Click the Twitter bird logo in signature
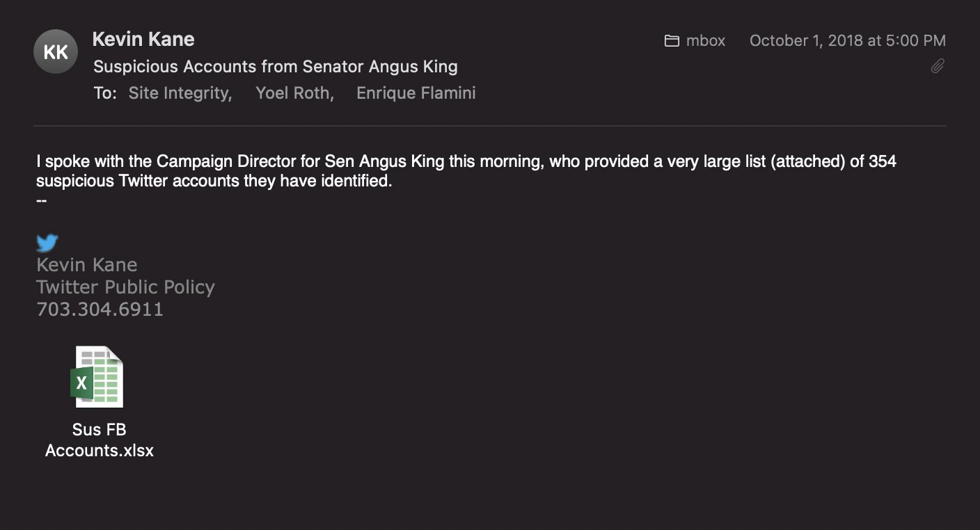The height and width of the screenshot is (530, 980). pyautogui.click(x=47, y=243)
